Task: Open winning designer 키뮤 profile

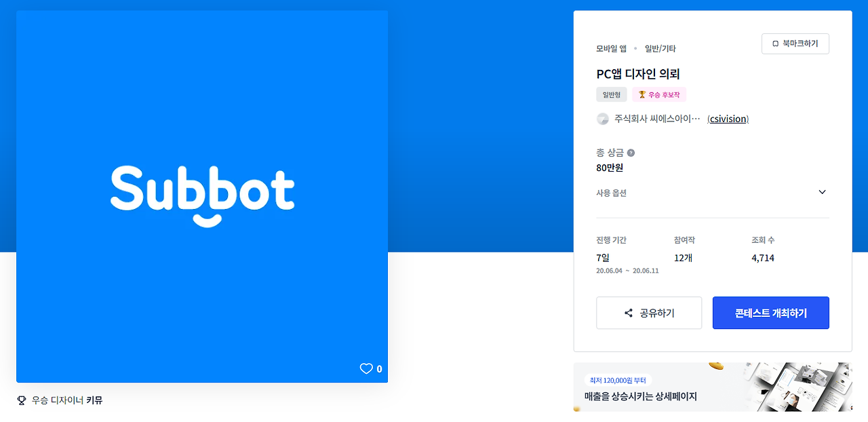Action: point(94,400)
